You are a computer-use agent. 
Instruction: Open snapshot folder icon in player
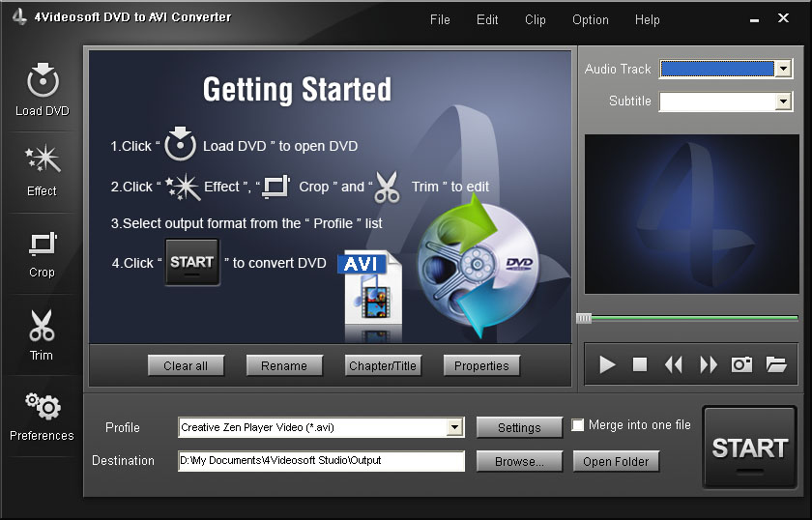coord(776,364)
